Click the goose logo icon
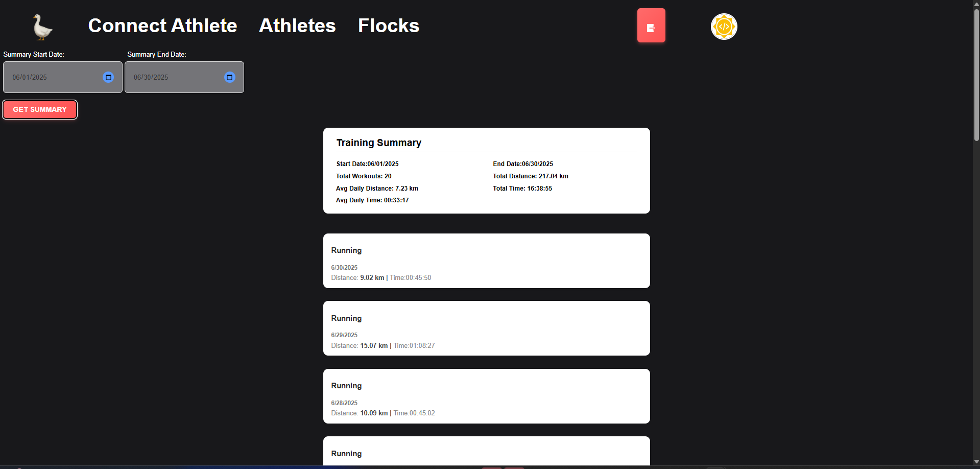The image size is (980, 469). click(x=43, y=27)
